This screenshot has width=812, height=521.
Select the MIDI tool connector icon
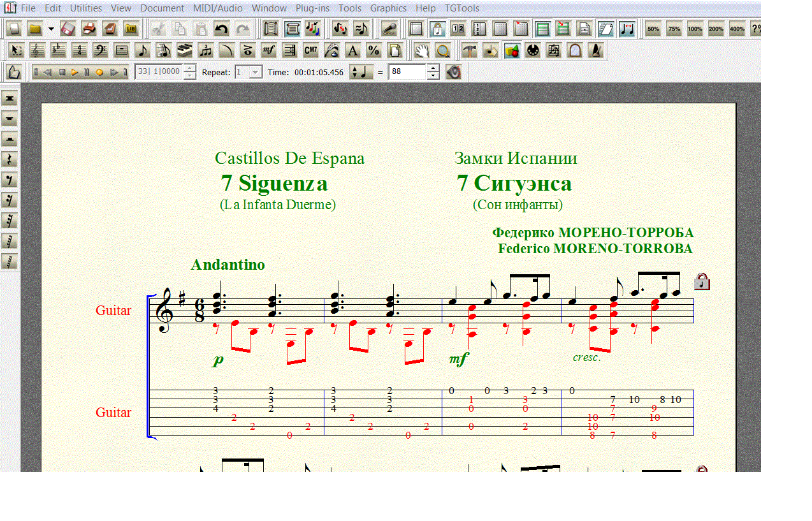point(533,50)
